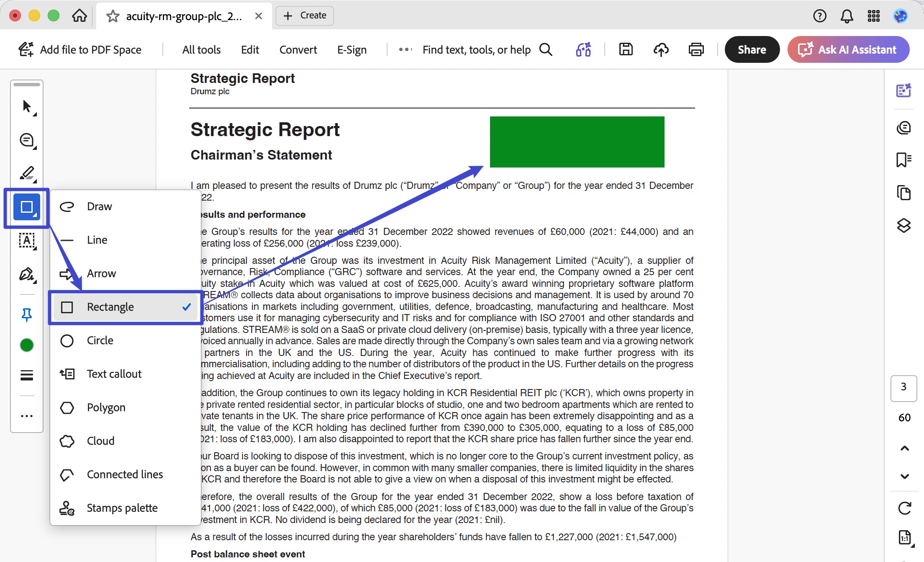Star the acuity-rm-group-plc document tab
Image resolution: width=924 pixels, height=562 pixels.
pyautogui.click(x=113, y=16)
